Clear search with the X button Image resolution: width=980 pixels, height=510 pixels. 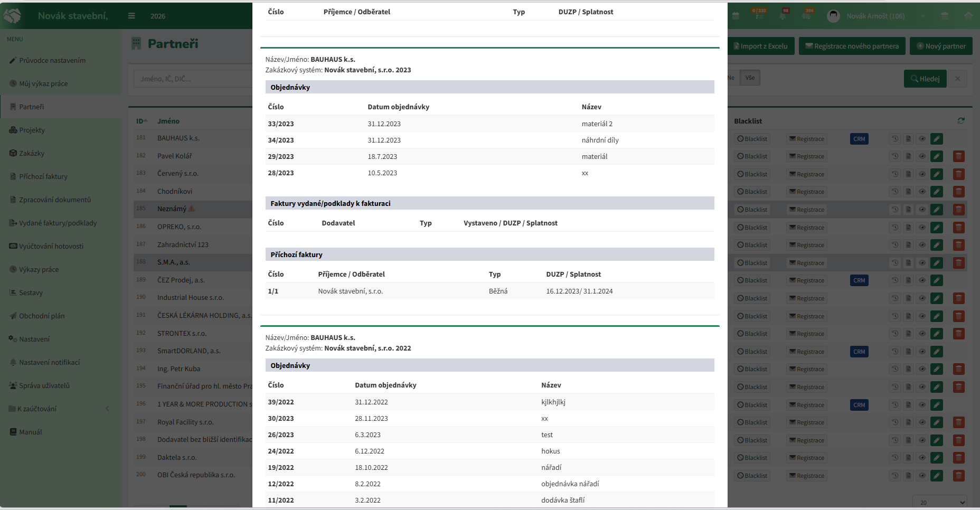[x=957, y=79]
